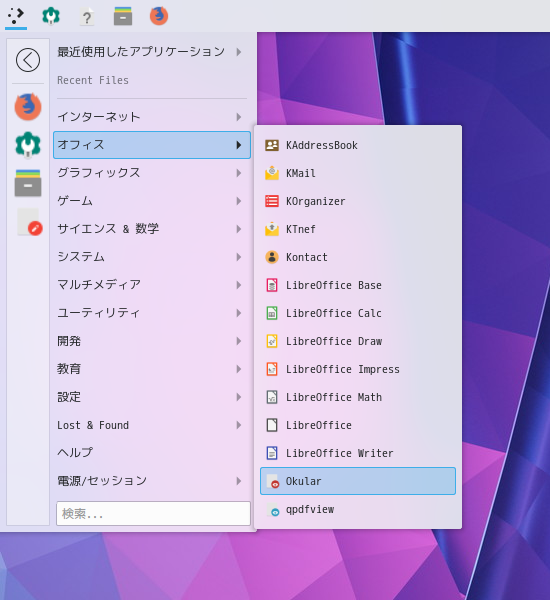
Task: Expand the グラフィックス submenu
Action: coord(152,173)
